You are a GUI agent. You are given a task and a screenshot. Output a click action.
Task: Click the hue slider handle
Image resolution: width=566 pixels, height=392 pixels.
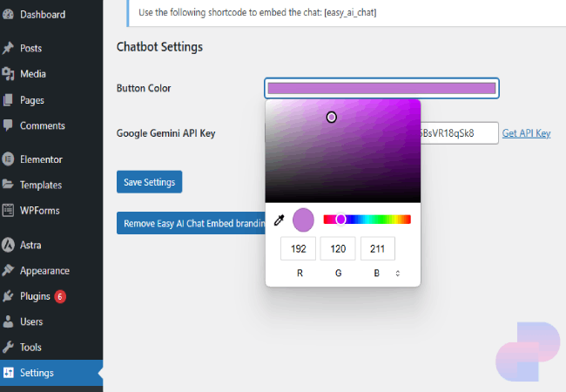(340, 220)
